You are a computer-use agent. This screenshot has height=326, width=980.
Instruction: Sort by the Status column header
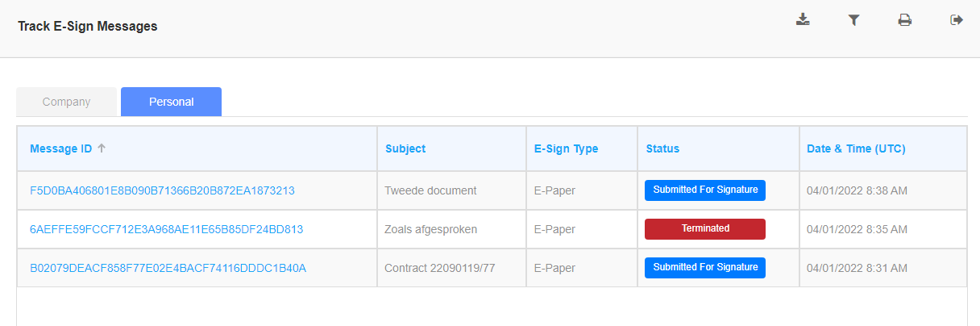(x=662, y=148)
